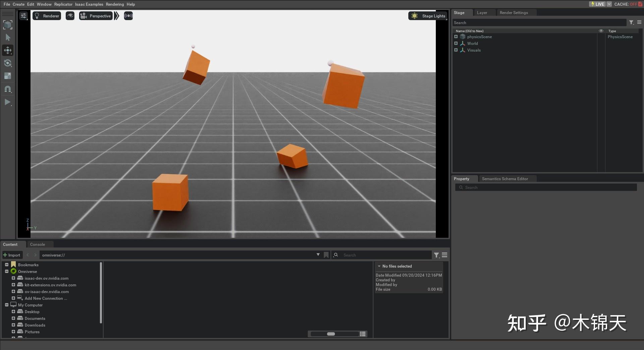
Task: Select the Scale tool
Action: (x=8, y=76)
